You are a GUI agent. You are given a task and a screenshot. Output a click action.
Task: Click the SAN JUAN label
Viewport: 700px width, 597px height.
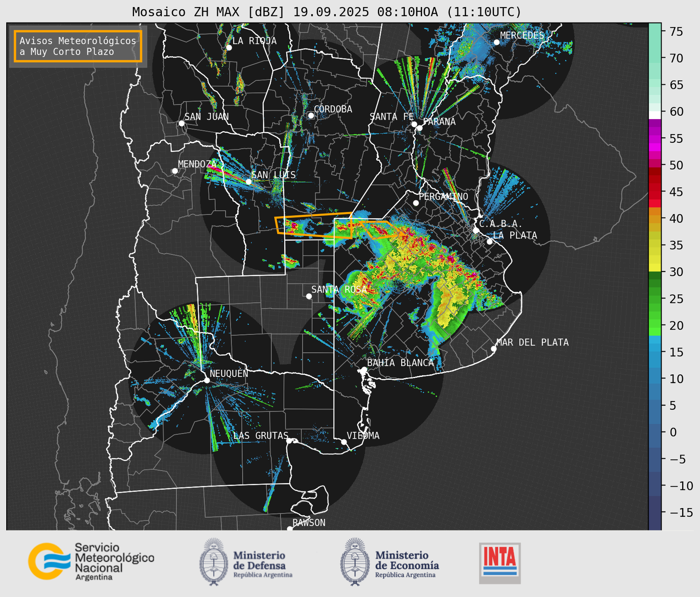click(207, 117)
